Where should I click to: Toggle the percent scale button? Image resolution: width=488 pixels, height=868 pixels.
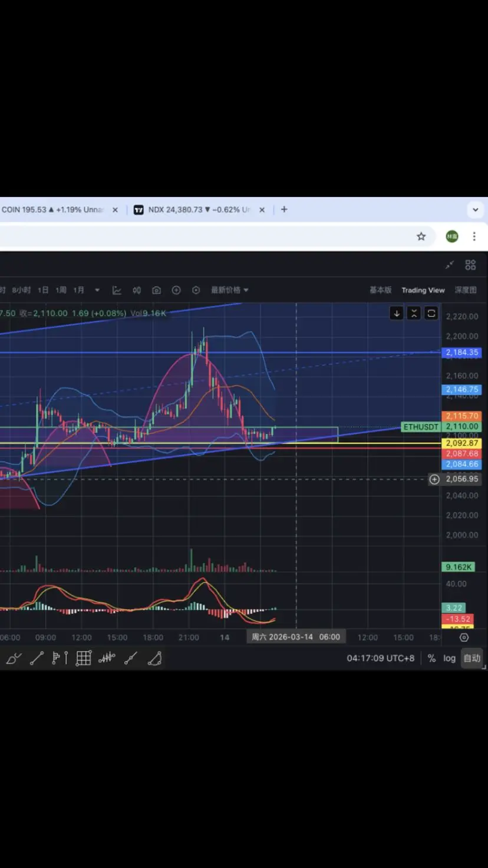click(432, 658)
